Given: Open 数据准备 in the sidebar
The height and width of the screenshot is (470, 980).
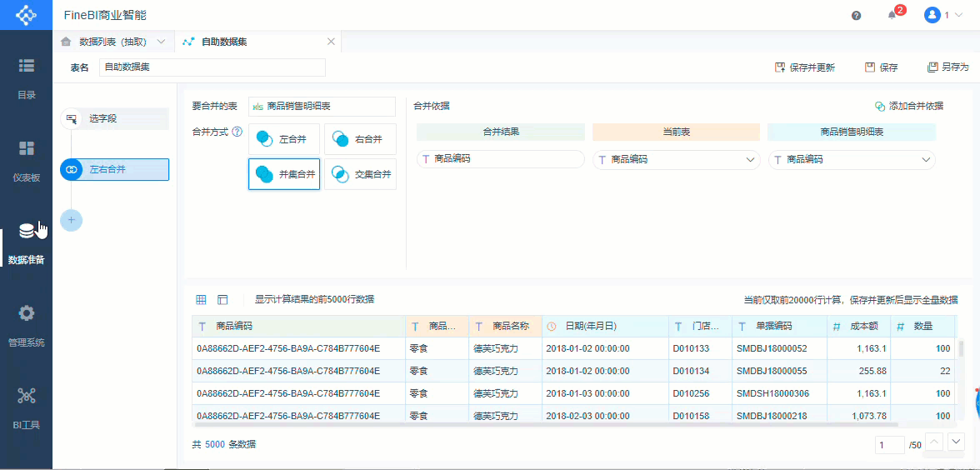Looking at the screenshot, I should coord(27,243).
